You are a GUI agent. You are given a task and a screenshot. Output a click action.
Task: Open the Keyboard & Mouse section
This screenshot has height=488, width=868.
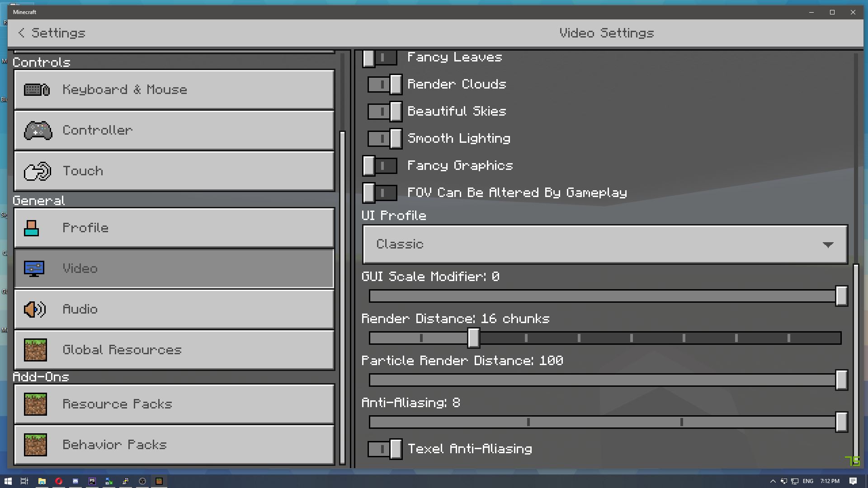pos(174,90)
